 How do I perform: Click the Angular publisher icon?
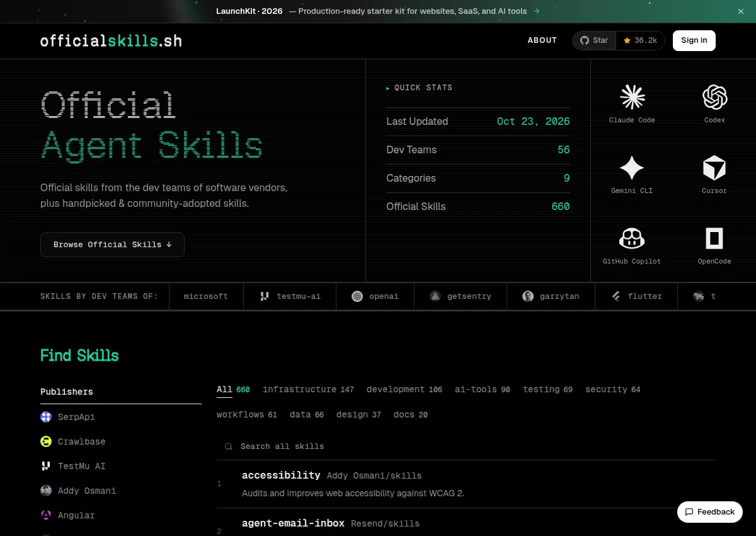pyautogui.click(x=46, y=515)
